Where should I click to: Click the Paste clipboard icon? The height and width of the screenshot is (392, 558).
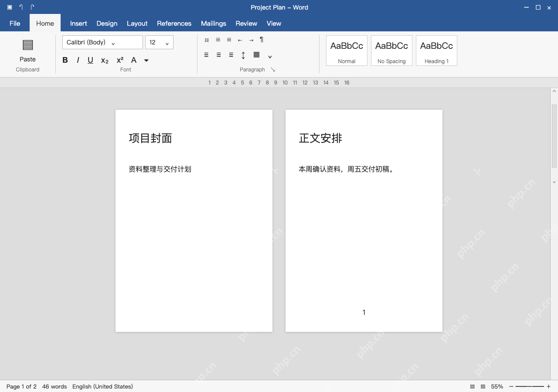[x=27, y=45]
